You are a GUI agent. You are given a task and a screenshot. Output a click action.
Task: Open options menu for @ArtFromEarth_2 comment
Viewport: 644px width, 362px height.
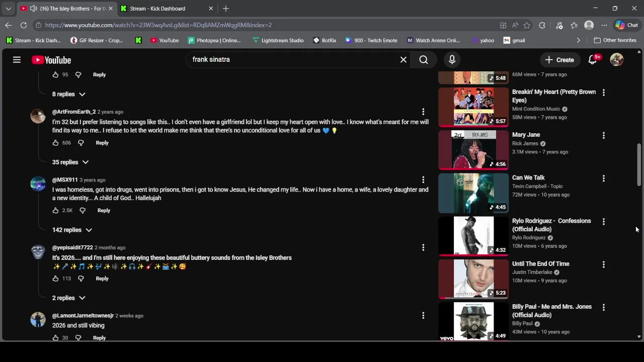(x=423, y=112)
